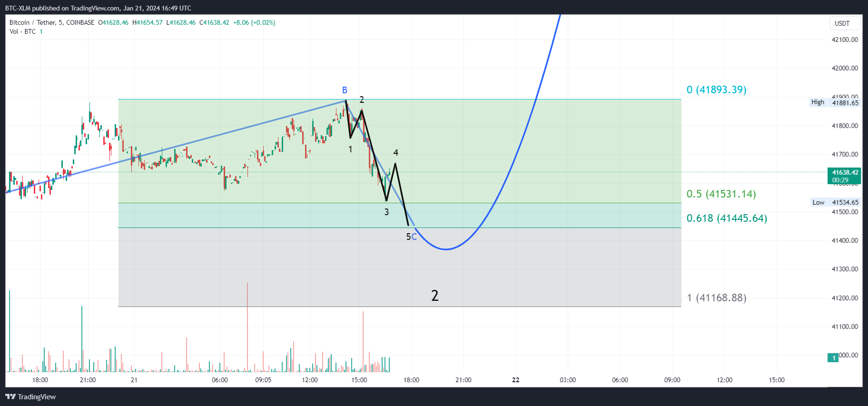Select the 1 (41168.88) Fibonacci label
The height and width of the screenshot is (406, 868).
[716, 297]
